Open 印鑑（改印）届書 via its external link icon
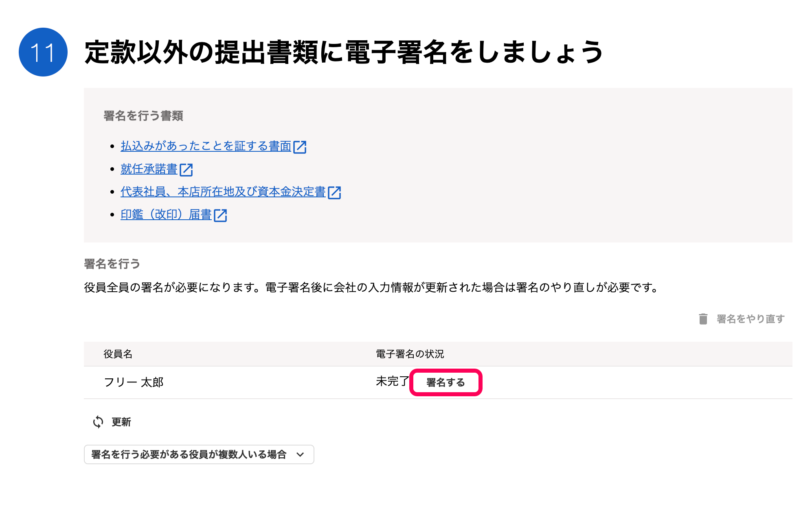Screen dimensions: 812x511 click(x=221, y=215)
